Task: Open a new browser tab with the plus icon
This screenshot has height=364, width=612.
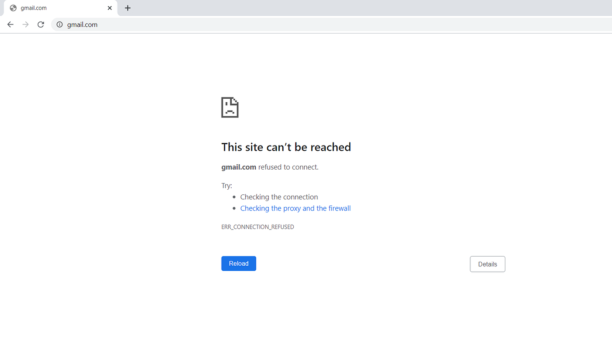Action: click(x=128, y=8)
